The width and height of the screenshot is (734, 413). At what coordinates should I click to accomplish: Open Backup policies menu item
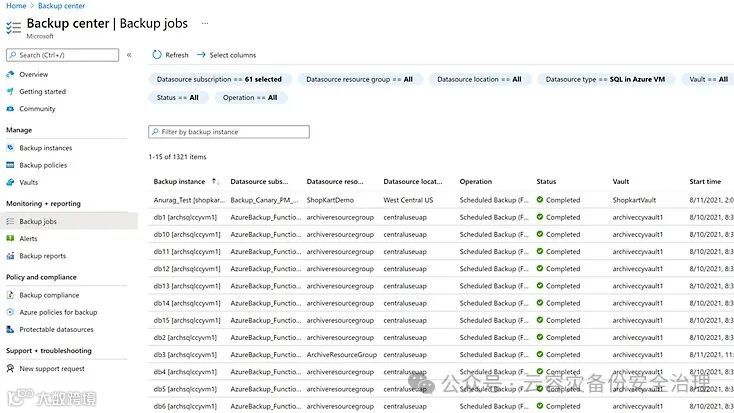43,165
